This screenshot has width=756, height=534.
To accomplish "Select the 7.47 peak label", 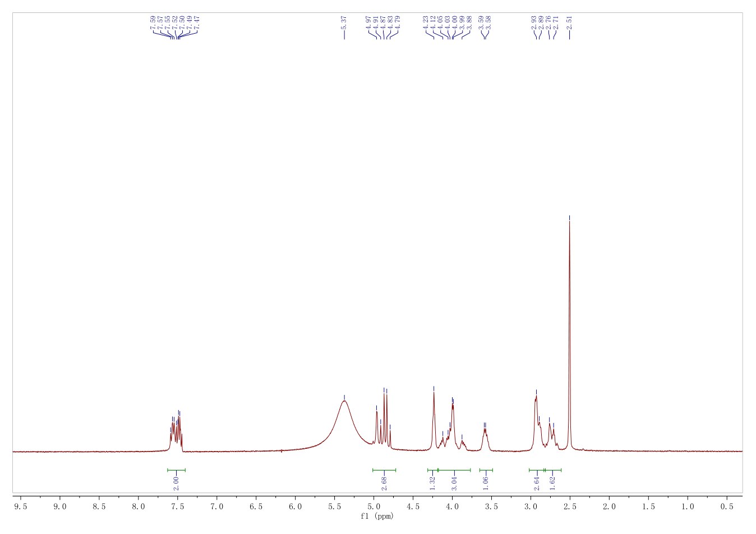I will (197, 23).
